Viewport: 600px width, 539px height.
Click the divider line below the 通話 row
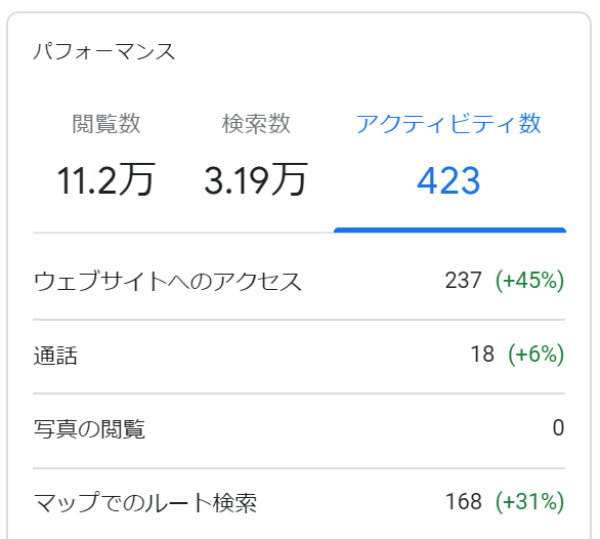[300, 393]
